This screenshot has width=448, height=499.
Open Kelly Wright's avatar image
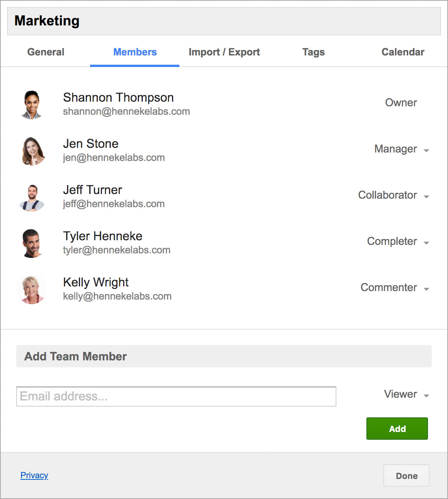32,290
